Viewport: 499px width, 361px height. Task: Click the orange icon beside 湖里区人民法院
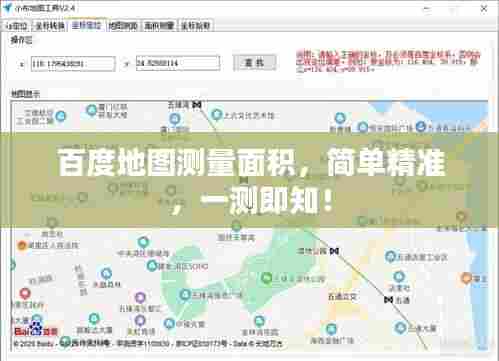[x=22, y=246]
